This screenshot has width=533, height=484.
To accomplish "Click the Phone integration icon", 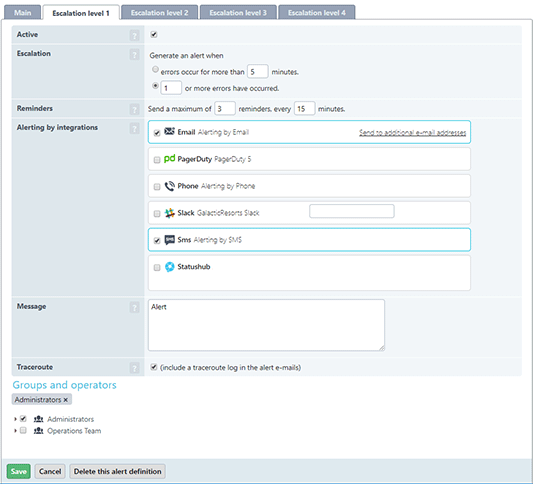I will click(169, 186).
